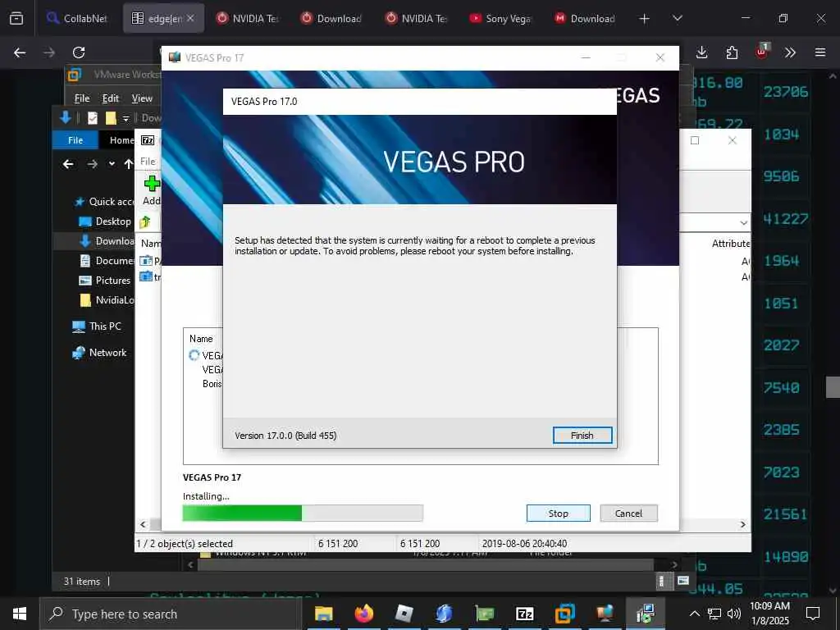
Task: Open Explorer recent locations dropdown
Action: 112,164
